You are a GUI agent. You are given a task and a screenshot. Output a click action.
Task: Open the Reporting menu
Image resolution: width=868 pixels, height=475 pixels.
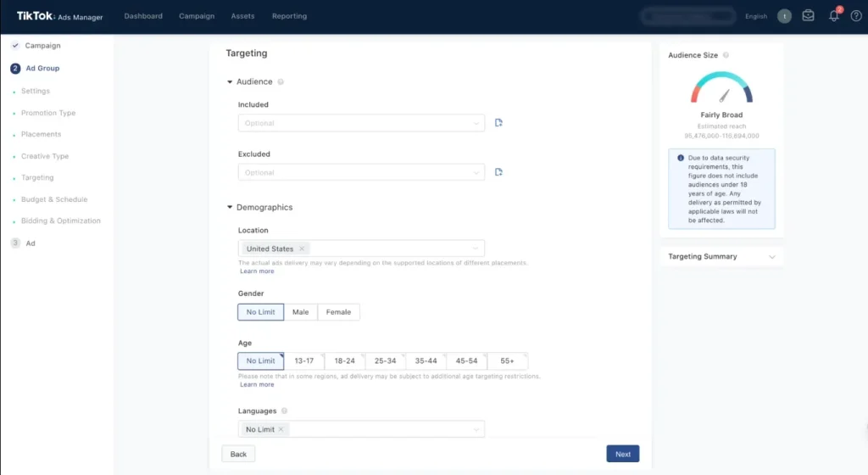[x=290, y=16]
